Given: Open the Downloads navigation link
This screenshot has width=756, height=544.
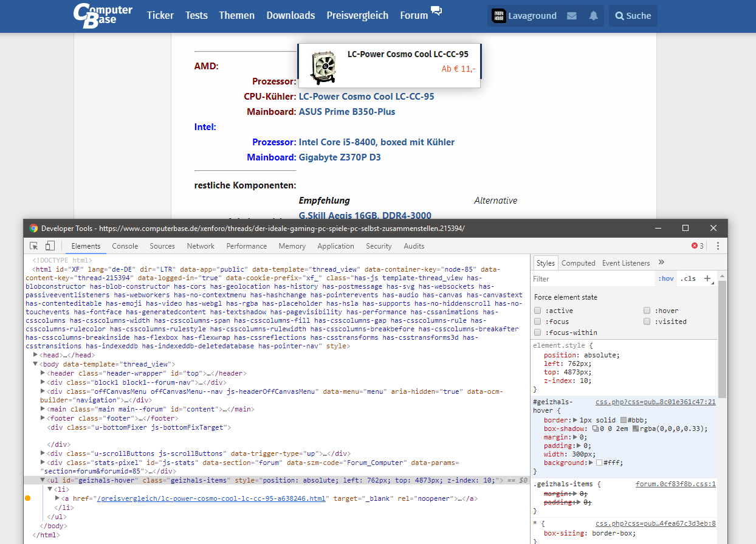Looking at the screenshot, I should pos(290,16).
